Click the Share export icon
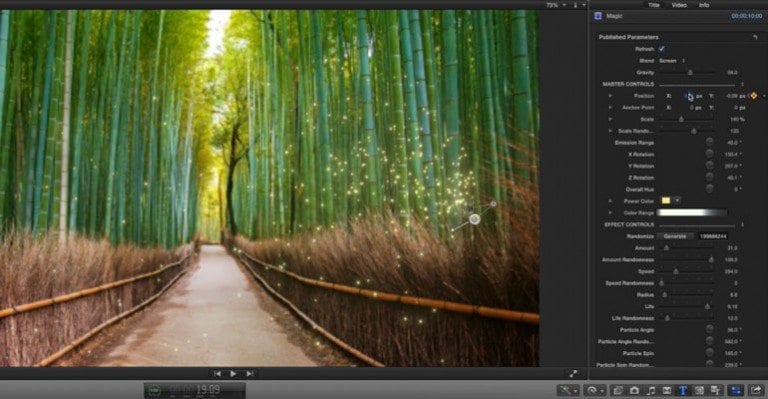Screen dimensions: 768x399 pos(756,390)
